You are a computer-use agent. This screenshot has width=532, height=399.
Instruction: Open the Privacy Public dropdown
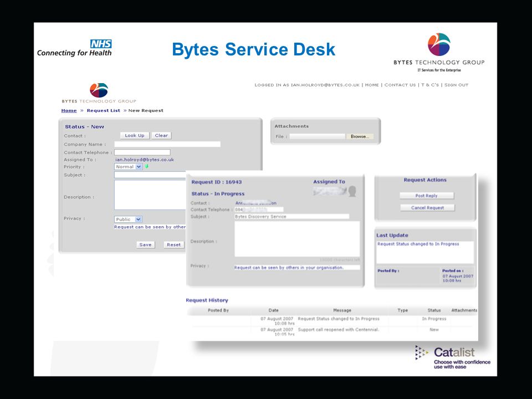[128, 219]
